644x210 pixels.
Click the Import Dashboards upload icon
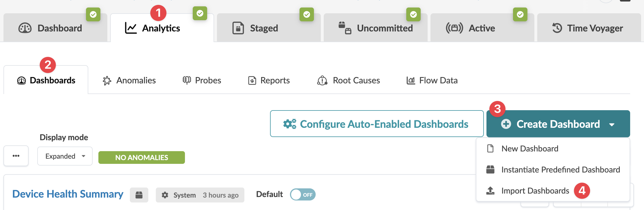490,191
